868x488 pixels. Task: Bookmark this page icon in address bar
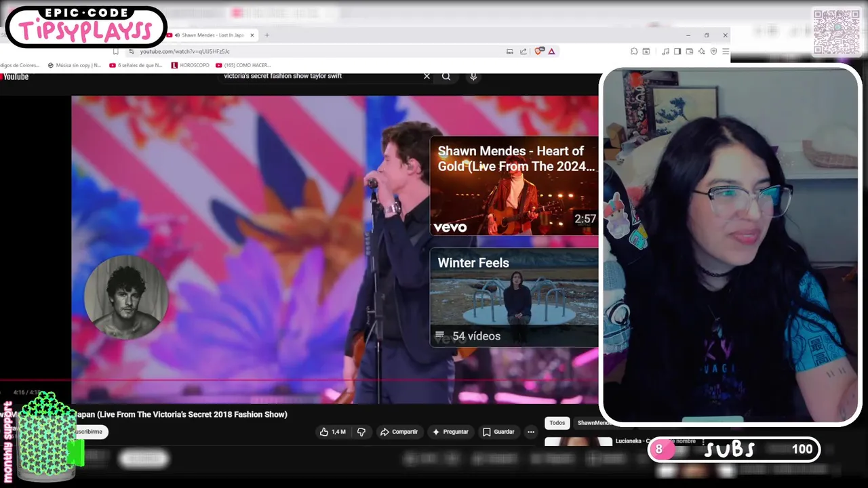click(116, 52)
